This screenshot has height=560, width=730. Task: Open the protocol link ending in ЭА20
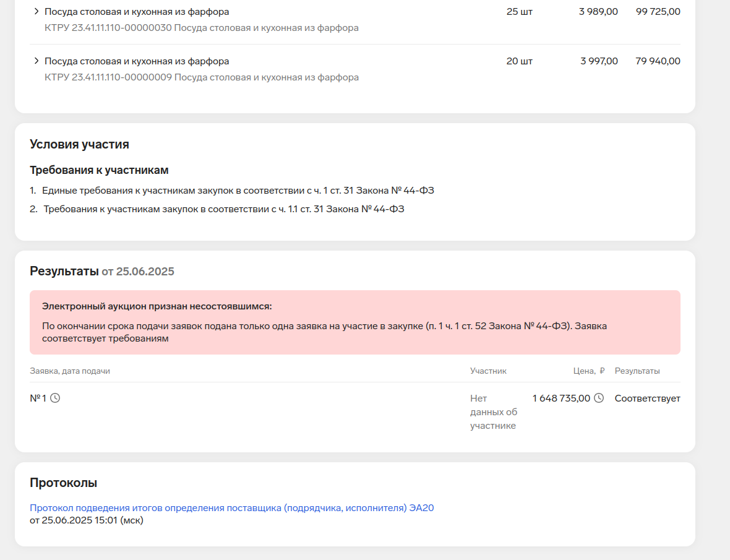(231, 508)
